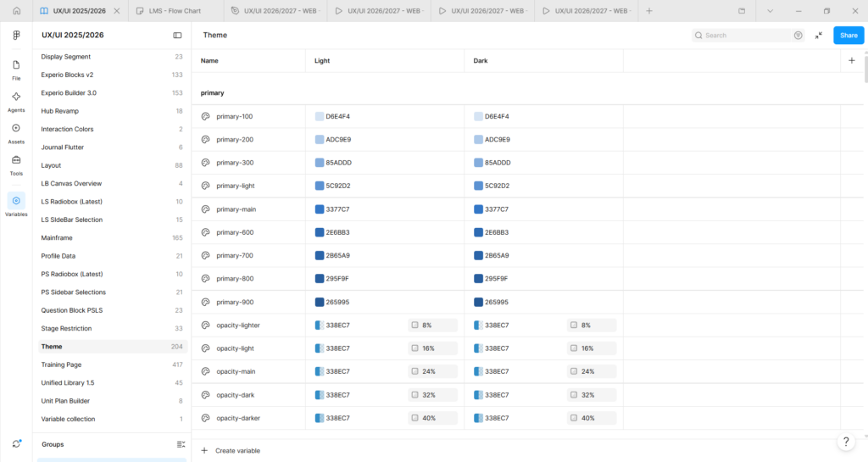Click the Light value 2E6BB3 of primary-600
Viewport: 868px width, 462px height.
pyautogui.click(x=337, y=232)
